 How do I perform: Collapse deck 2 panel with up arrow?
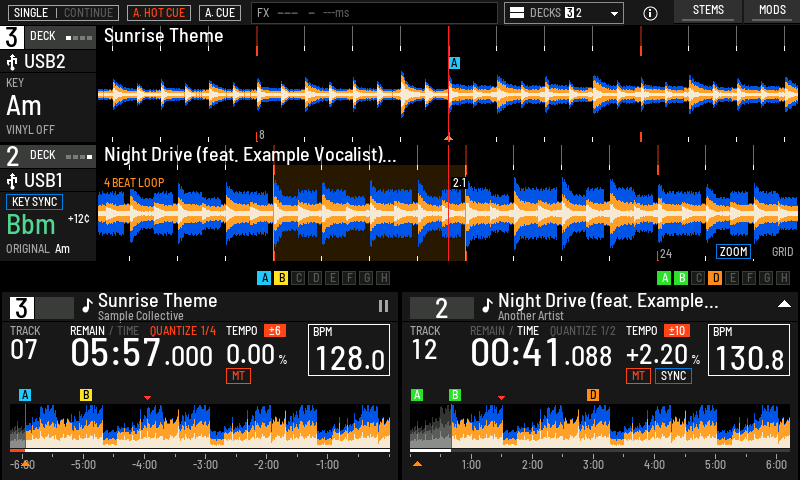(x=784, y=304)
